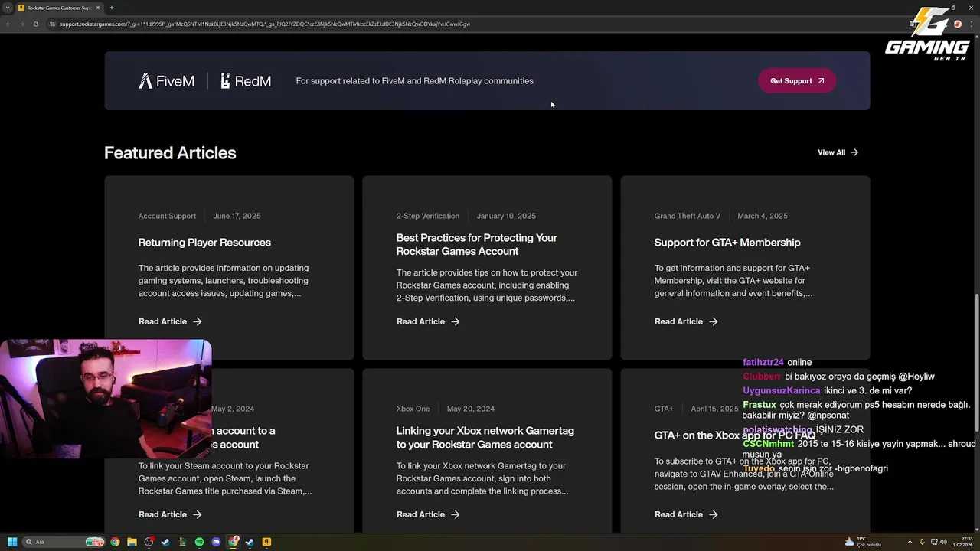The width and height of the screenshot is (980, 551).
Task: Open OBS Studio from the taskbar
Action: (x=149, y=542)
